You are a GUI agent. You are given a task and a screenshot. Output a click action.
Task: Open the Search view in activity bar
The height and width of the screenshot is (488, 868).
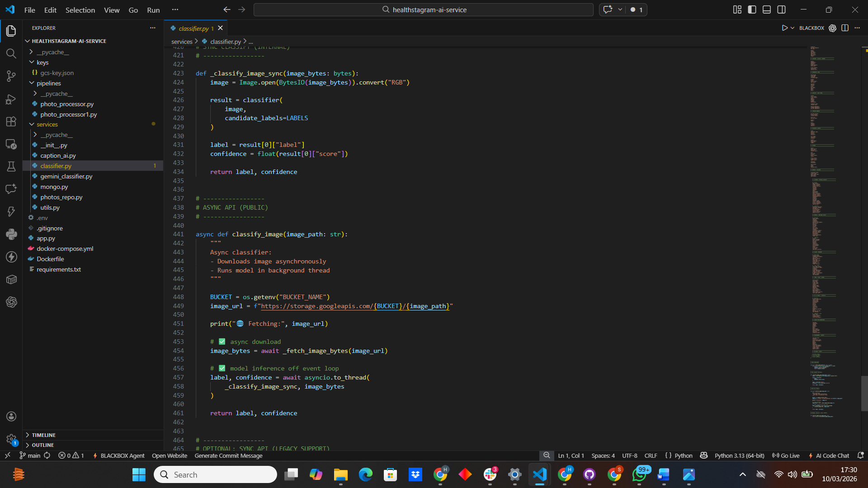11,54
